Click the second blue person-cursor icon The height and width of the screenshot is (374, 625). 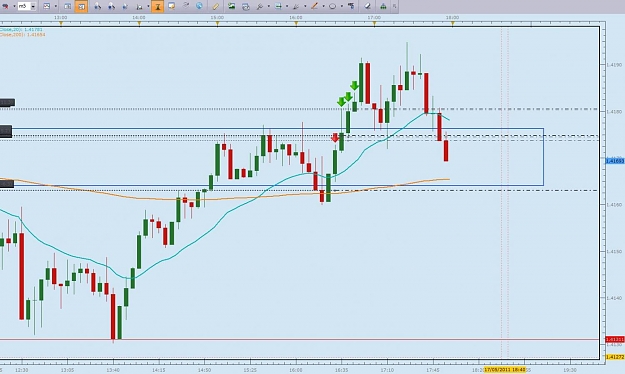point(112,6)
